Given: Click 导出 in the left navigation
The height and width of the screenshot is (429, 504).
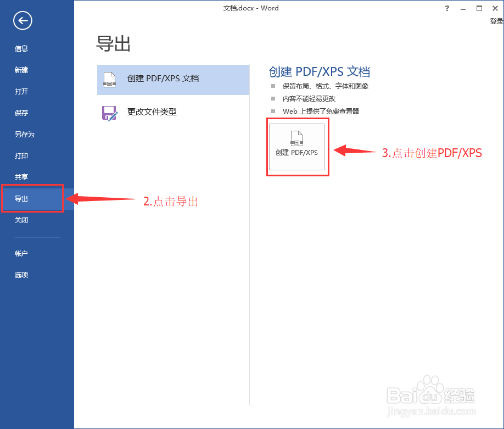Looking at the screenshot, I should click(21, 198).
